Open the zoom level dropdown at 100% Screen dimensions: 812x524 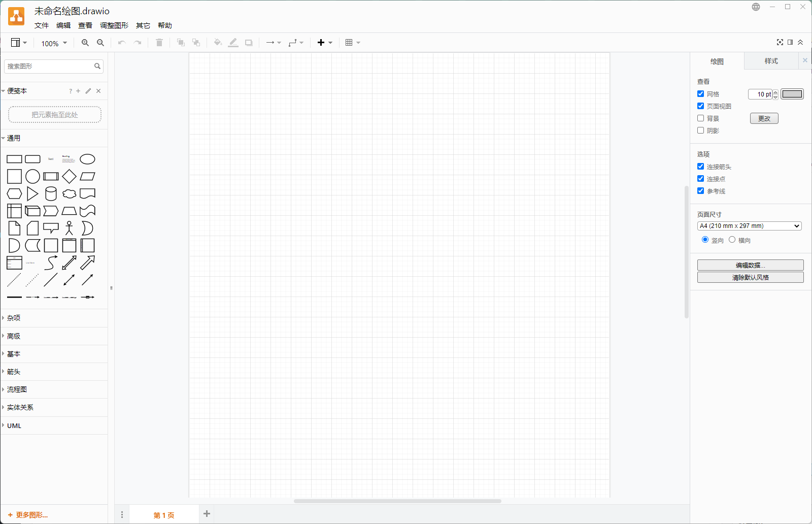pyautogui.click(x=53, y=43)
